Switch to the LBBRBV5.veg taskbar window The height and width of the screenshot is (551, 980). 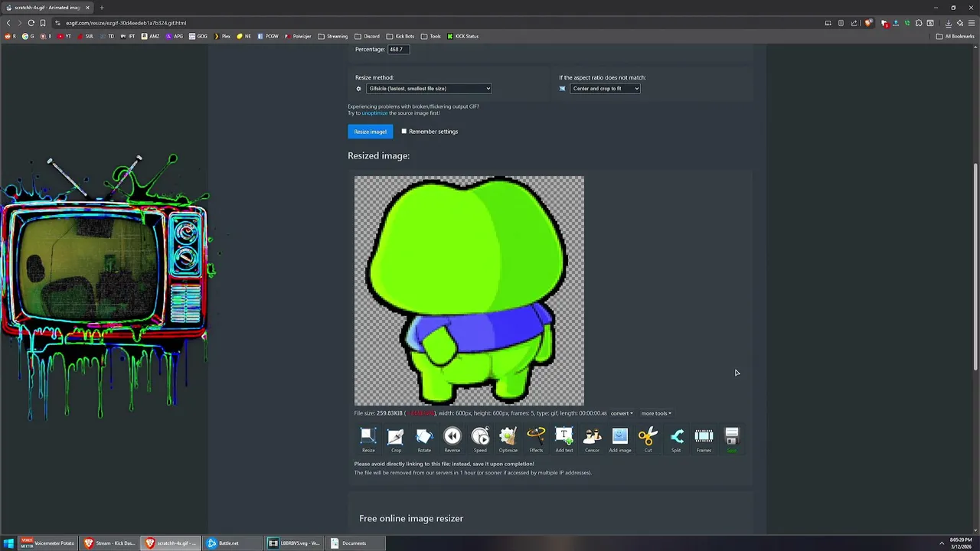(x=294, y=543)
